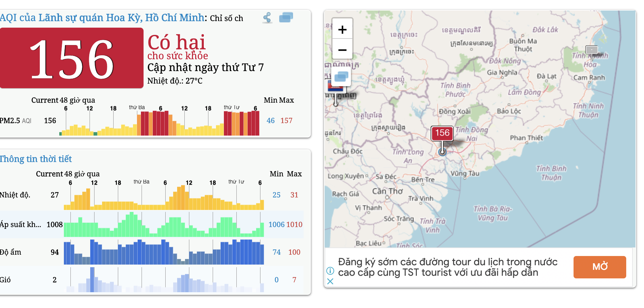Click the Gió row label
The image size is (644, 308).
click(x=5, y=280)
